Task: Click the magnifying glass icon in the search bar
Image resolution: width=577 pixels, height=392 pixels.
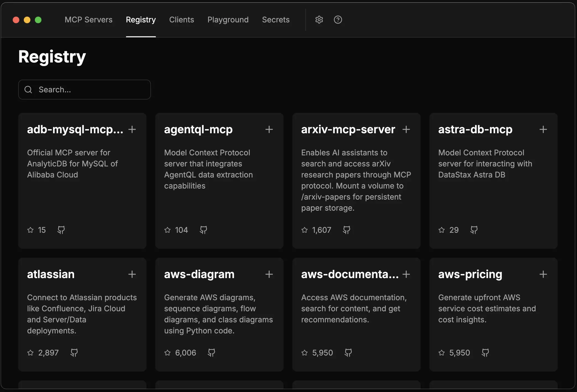Action: pos(28,89)
